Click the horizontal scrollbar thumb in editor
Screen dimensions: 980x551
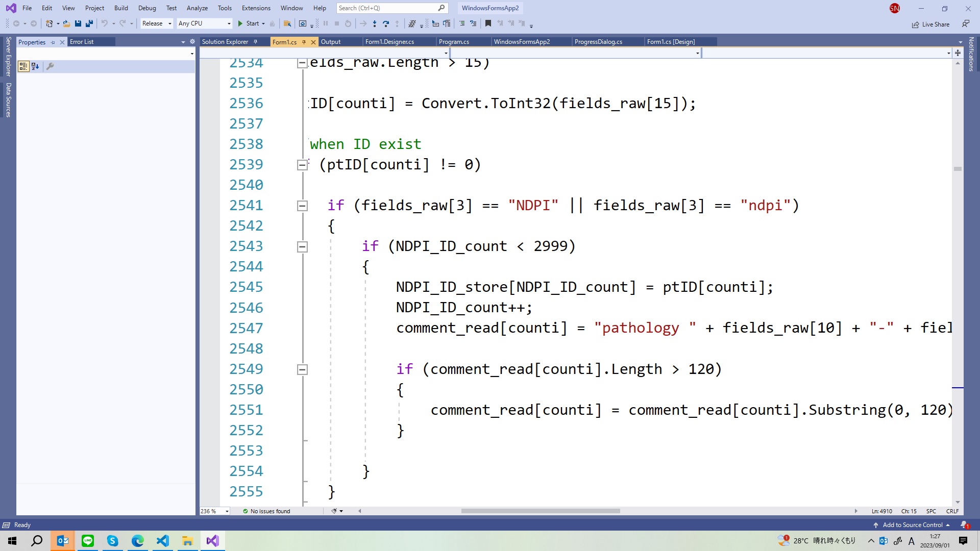click(x=540, y=511)
